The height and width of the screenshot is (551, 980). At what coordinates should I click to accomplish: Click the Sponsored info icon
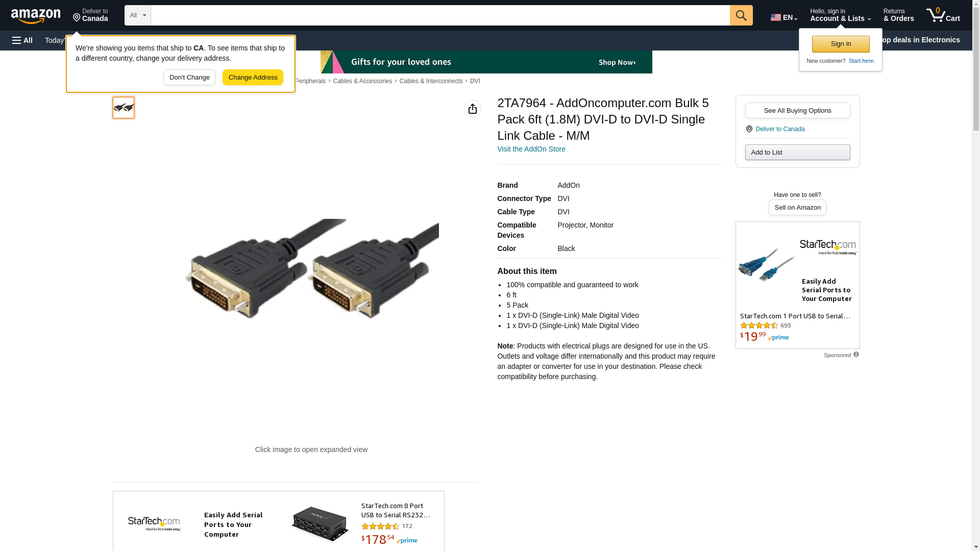856,355
